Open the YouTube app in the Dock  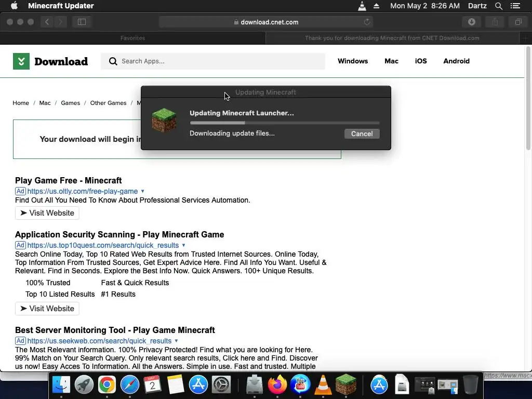click(x=300, y=385)
